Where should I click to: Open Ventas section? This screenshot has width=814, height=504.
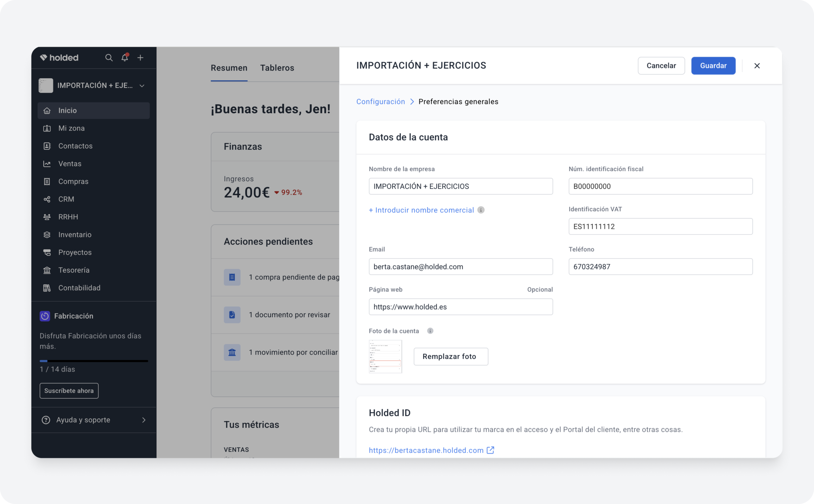tap(94, 164)
